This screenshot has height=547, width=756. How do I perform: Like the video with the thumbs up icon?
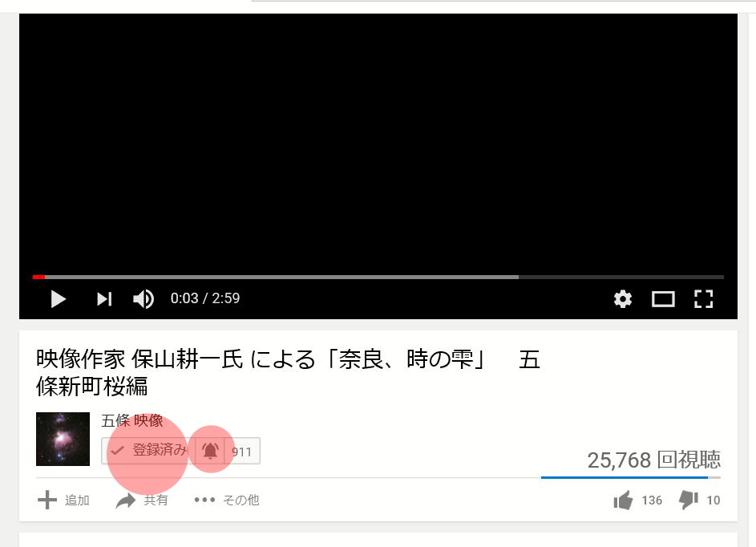pyautogui.click(x=623, y=500)
